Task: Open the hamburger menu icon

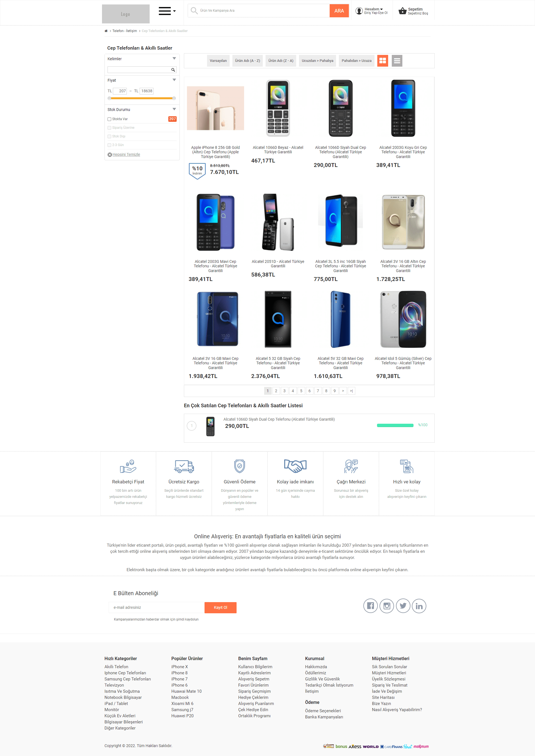Action: pyautogui.click(x=165, y=11)
